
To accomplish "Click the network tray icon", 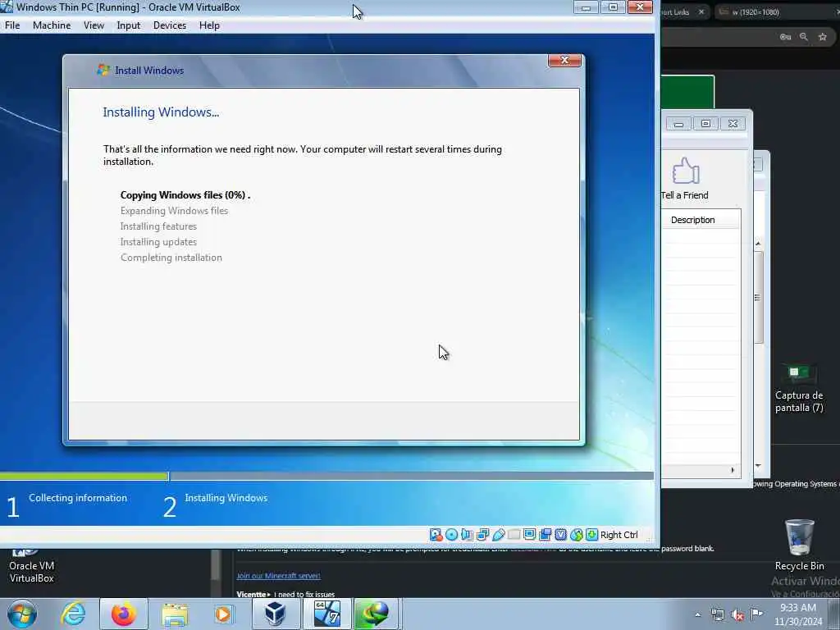I will [717, 614].
